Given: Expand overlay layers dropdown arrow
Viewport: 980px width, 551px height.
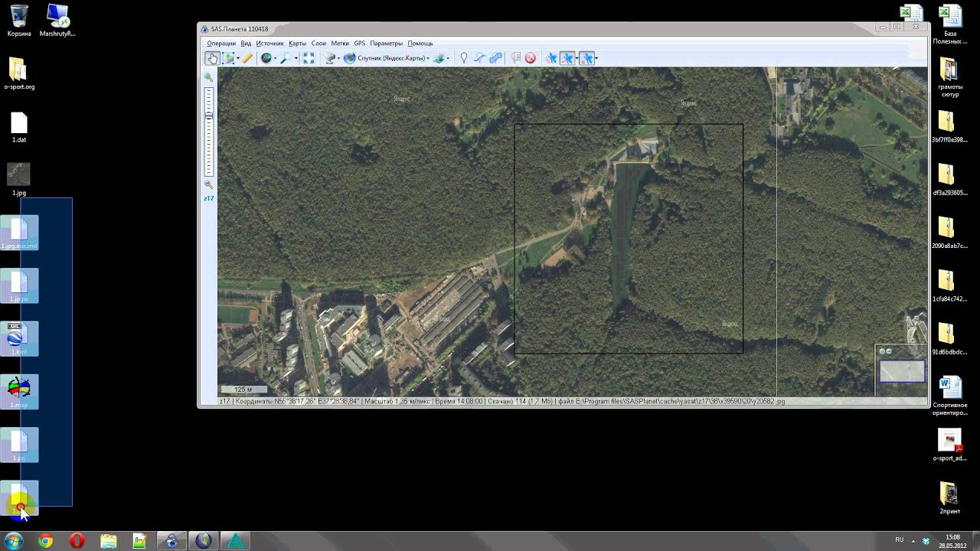Looking at the screenshot, I should point(448,58).
